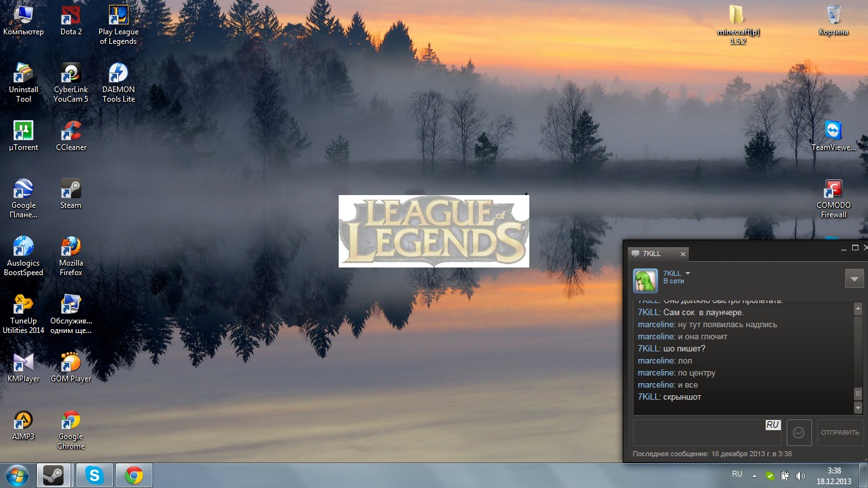This screenshot has height=488, width=868.
Task: Open the Компьютер desktop icon
Action: (x=24, y=20)
